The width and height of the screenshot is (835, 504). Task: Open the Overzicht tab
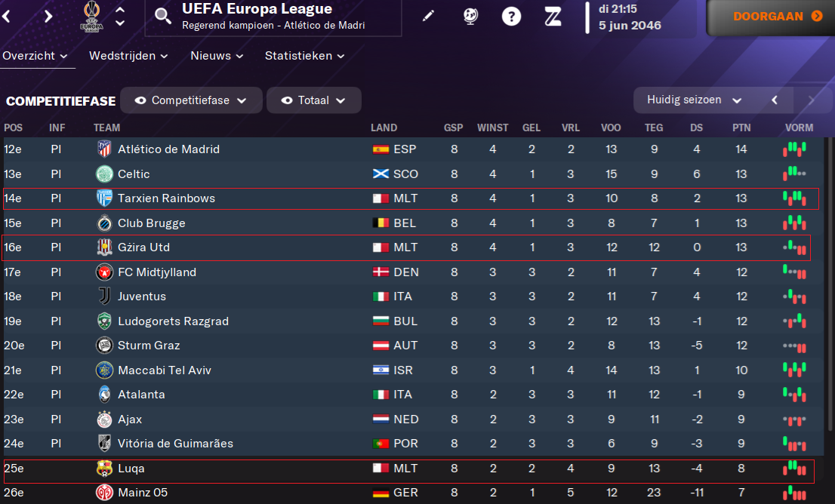35,56
